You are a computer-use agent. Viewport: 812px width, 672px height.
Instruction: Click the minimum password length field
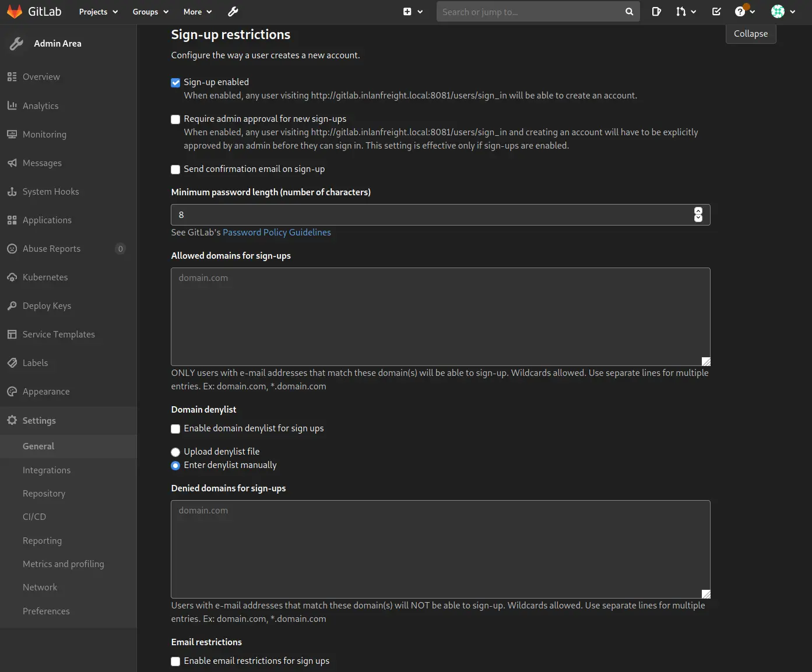point(431,215)
